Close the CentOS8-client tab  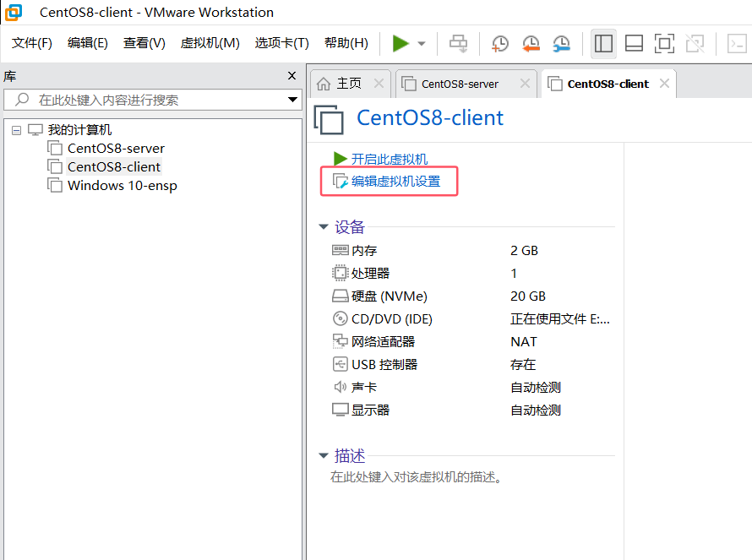click(x=664, y=84)
